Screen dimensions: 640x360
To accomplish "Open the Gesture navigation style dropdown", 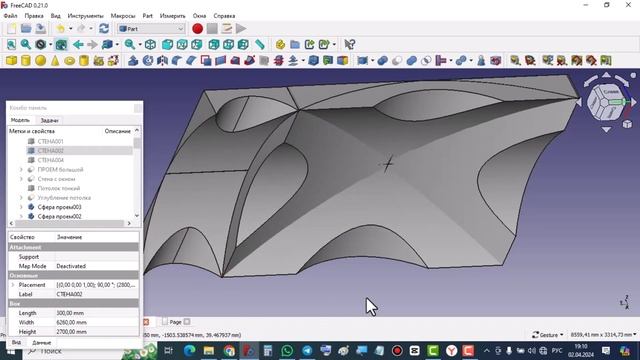I will (x=548, y=335).
